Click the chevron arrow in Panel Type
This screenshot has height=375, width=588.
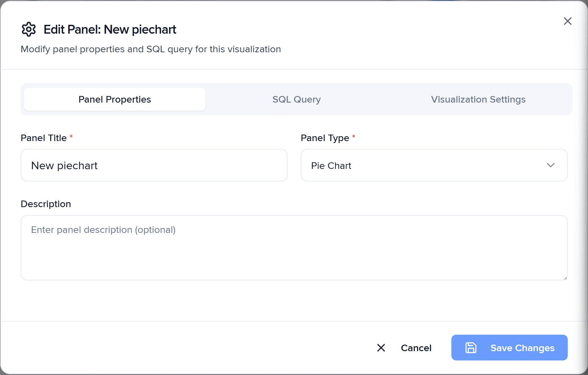(550, 165)
